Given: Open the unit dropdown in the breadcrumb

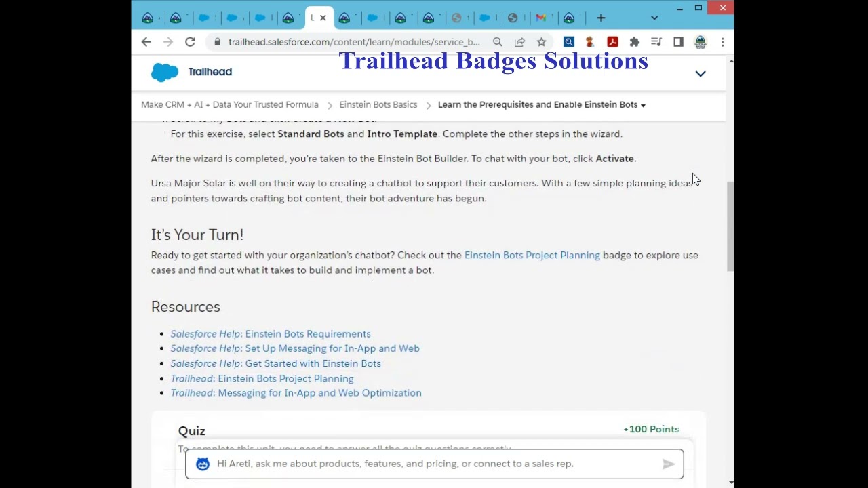Looking at the screenshot, I should click(643, 105).
